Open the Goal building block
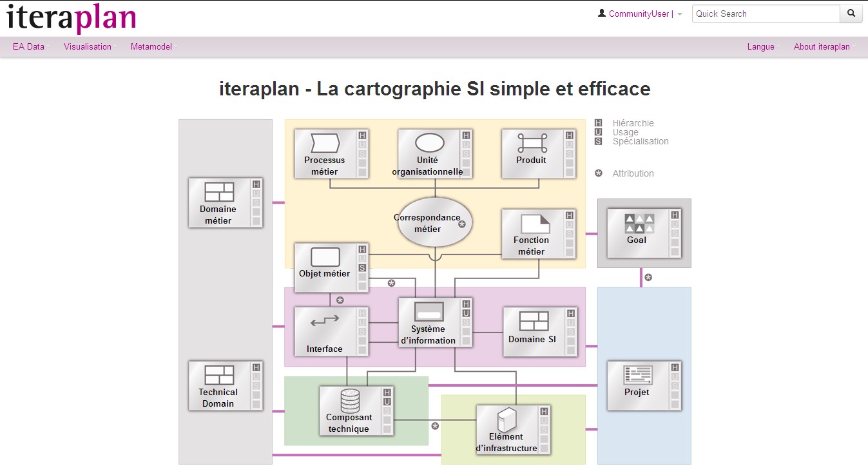Image resolution: width=868 pixels, height=475 pixels. (645, 233)
